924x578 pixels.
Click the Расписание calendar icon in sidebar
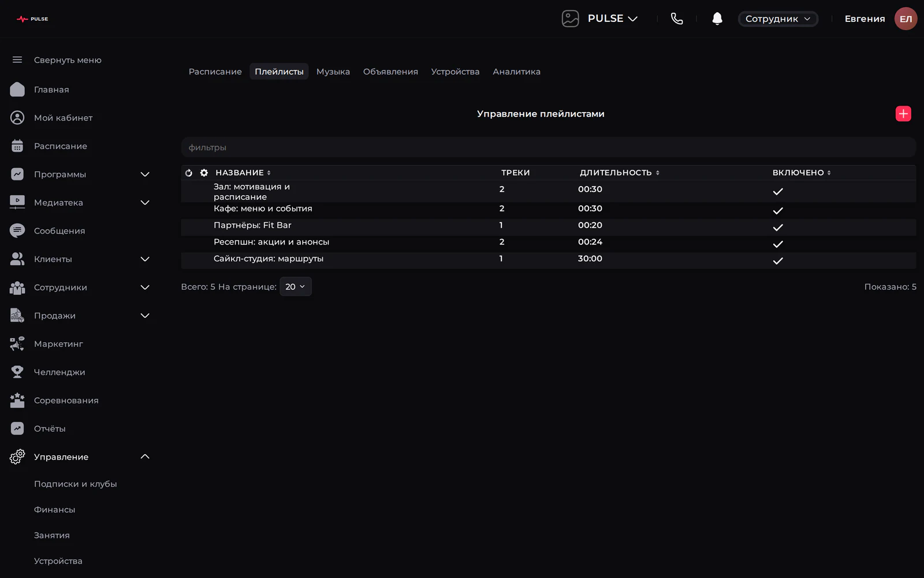(17, 146)
